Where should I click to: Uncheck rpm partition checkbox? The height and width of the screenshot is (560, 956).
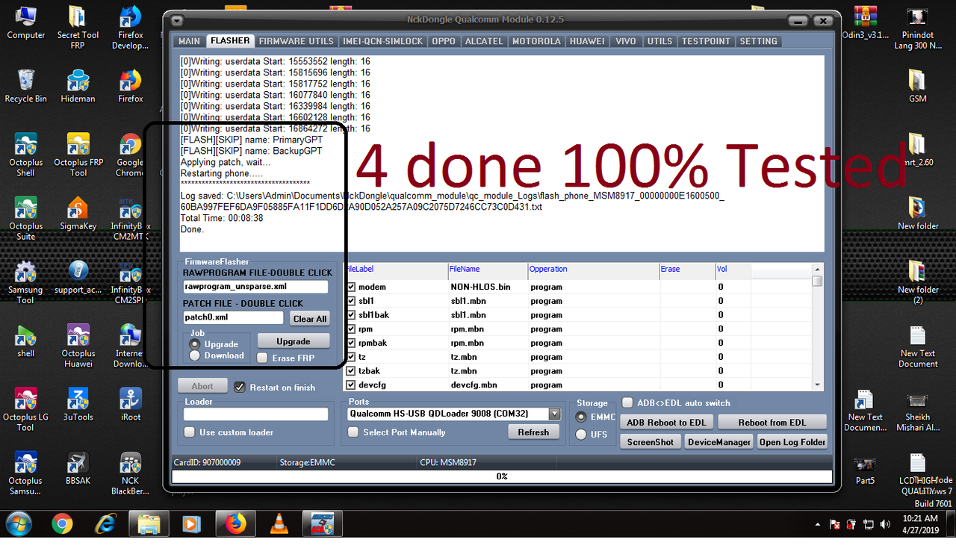(x=352, y=329)
